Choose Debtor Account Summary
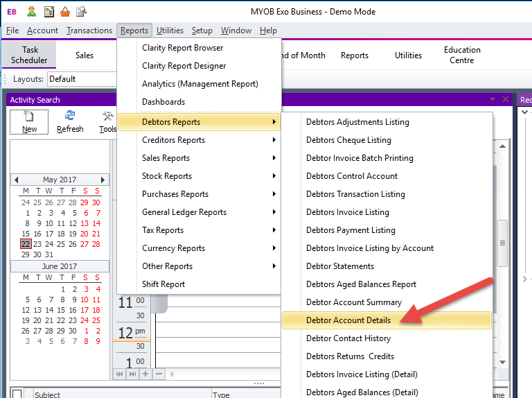 [387, 302]
